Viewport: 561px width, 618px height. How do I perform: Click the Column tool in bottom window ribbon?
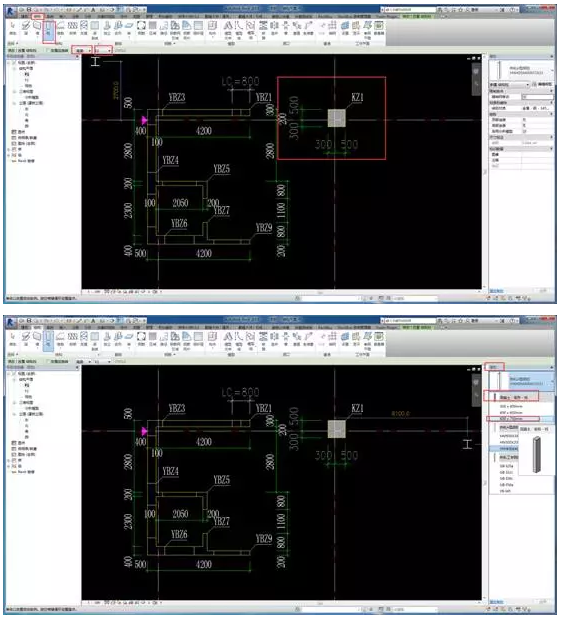(x=48, y=341)
